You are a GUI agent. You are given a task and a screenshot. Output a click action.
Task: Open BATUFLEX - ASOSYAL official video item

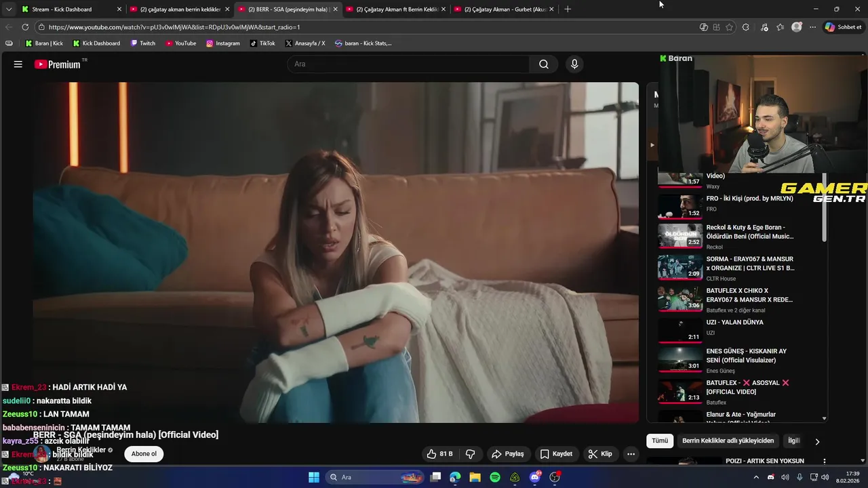point(741,392)
